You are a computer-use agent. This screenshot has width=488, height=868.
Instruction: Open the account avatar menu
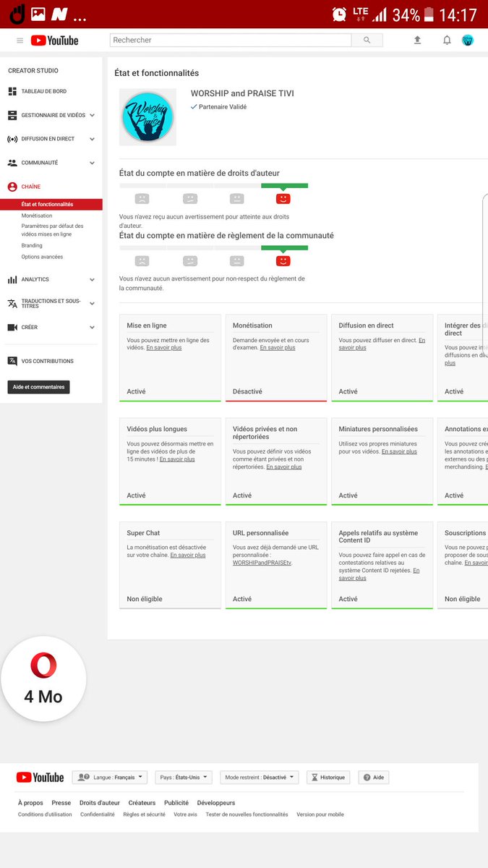(468, 41)
